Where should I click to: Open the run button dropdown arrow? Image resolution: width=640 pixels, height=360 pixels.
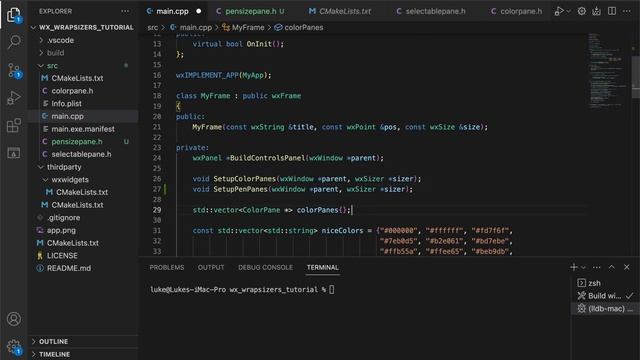click(x=568, y=11)
